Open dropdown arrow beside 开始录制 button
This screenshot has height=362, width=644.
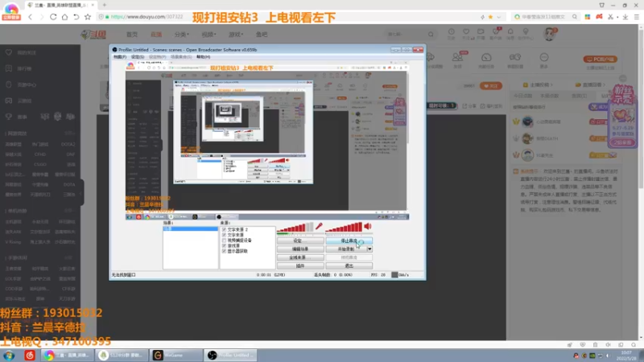(x=369, y=249)
